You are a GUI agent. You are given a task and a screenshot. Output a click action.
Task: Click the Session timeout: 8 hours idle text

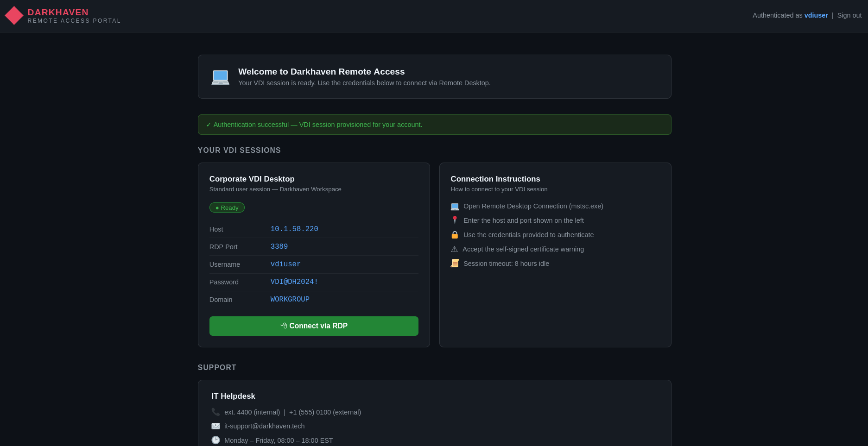coord(507,264)
